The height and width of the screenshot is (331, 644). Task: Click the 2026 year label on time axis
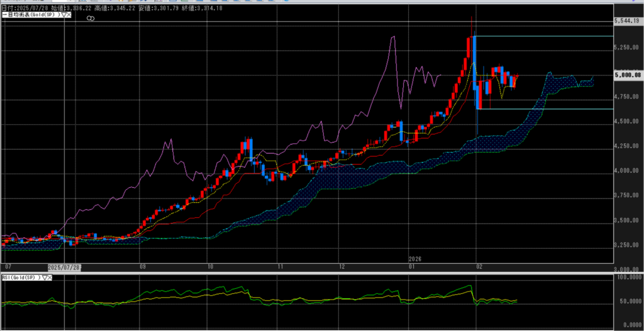(416, 259)
